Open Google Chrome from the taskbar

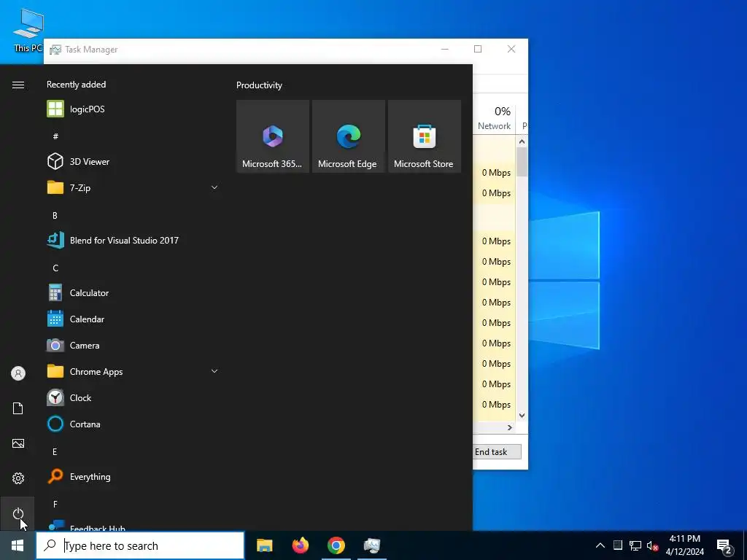(x=336, y=545)
